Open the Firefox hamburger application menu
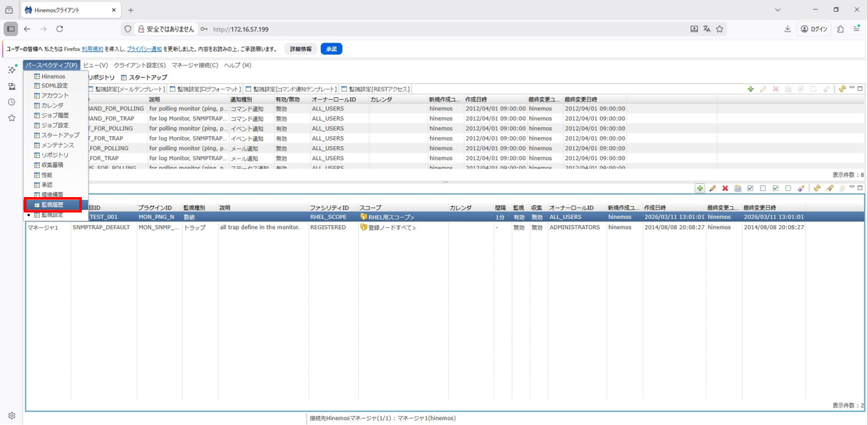 pos(856,29)
